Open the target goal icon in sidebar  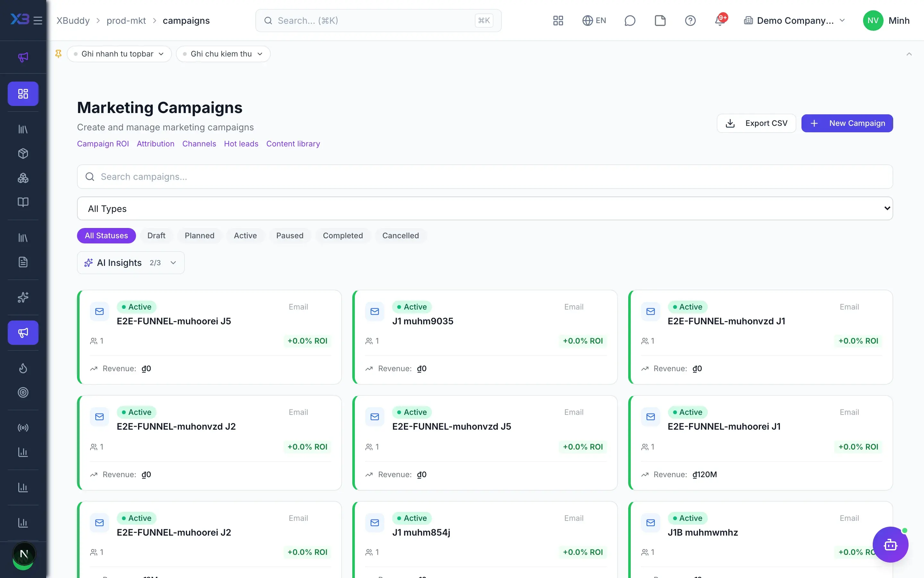pyautogui.click(x=23, y=392)
